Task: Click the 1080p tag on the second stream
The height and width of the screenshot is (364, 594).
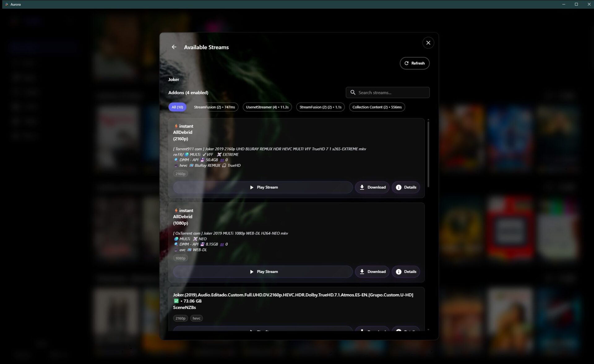Action: [180, 258]
